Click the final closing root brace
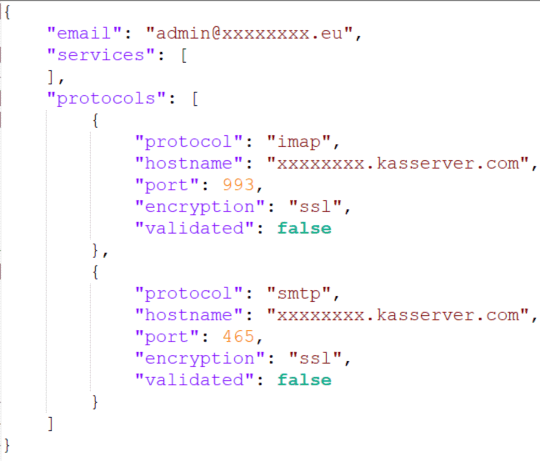Image resolution: width=540 pixels, height=461 pixels. tap(7, 445)
